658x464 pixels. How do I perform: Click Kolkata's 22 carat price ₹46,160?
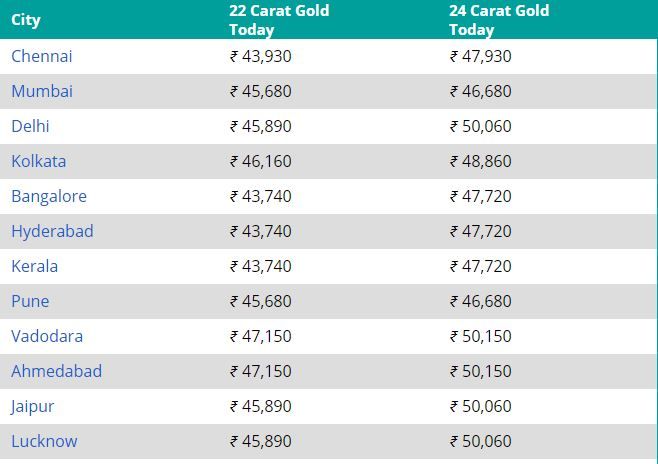[x=261, y=161]
